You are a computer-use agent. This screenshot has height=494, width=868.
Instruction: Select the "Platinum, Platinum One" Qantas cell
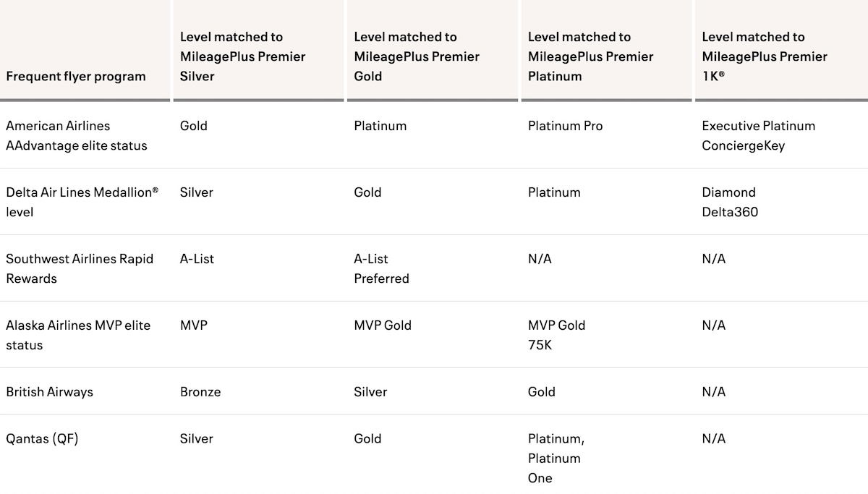pos(556,458)
